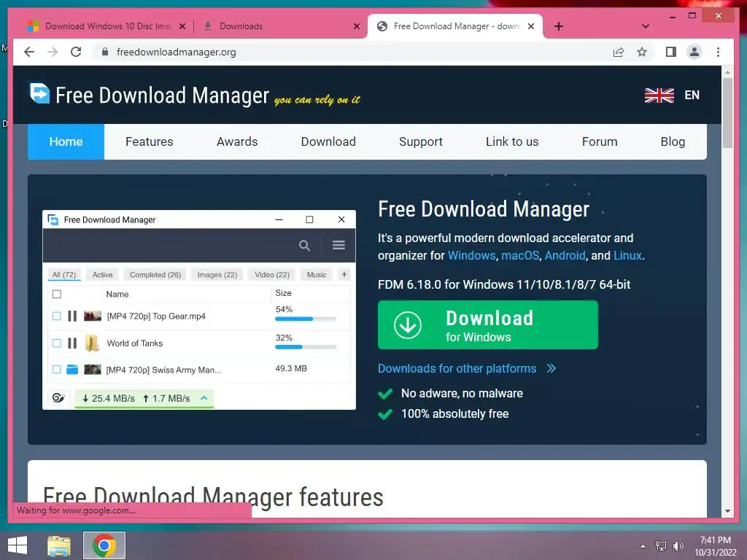The image size is (747, 560).
Task: Pause the World of Tanks download
Action: tap(72, 343)
